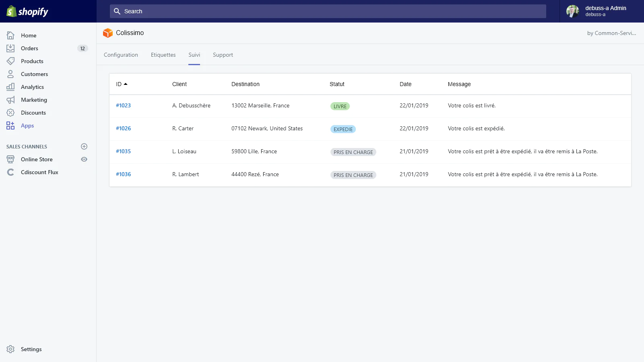Click the EXPEDIE status badge
644x362 pixels.
343,129
